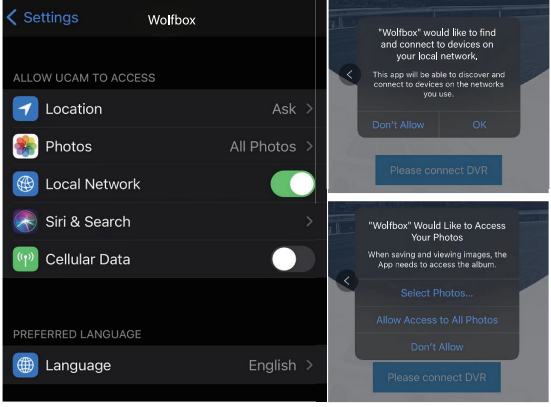
Task: Choose Allow Access to All Photos
Action: (437, 320)
